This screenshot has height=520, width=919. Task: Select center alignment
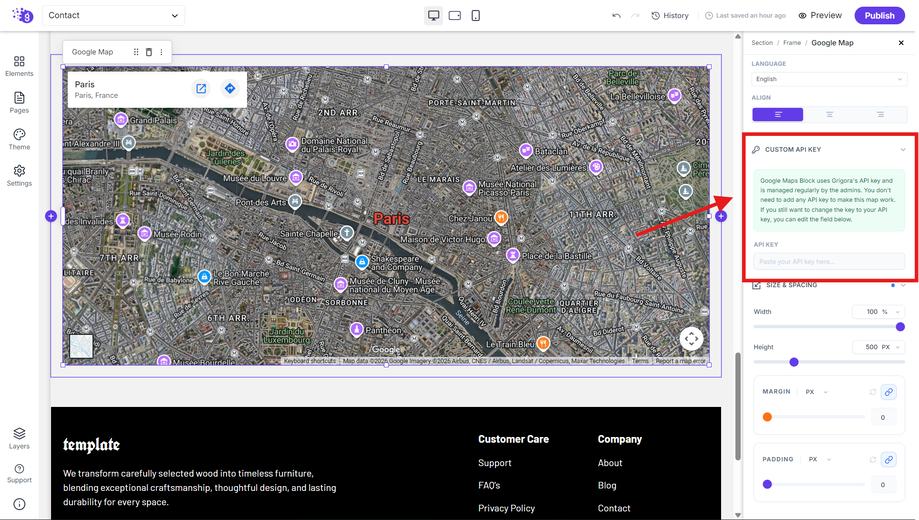(x=829, y=114)
